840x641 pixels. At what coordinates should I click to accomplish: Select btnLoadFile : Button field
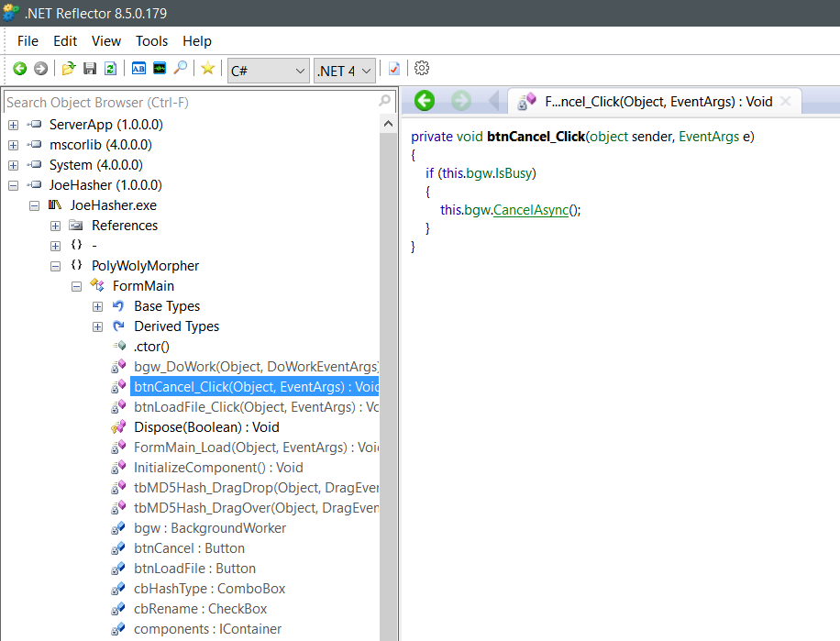pos(194,569)
